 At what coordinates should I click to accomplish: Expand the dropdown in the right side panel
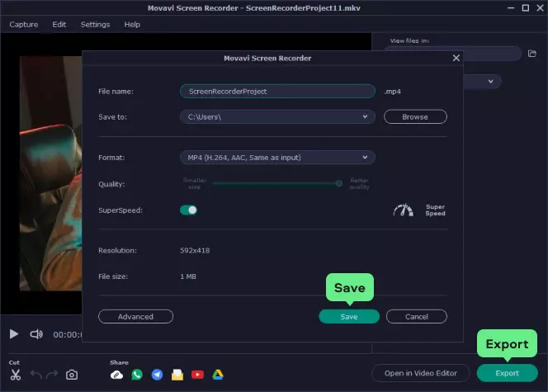click(x=491, y=82)
